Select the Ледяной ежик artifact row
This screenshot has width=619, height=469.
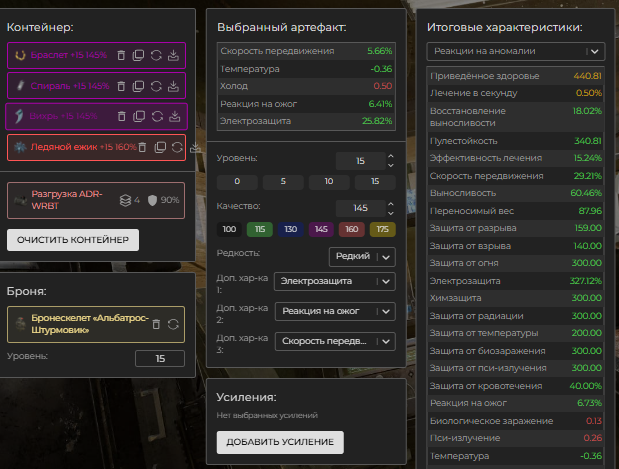(70, 147)
